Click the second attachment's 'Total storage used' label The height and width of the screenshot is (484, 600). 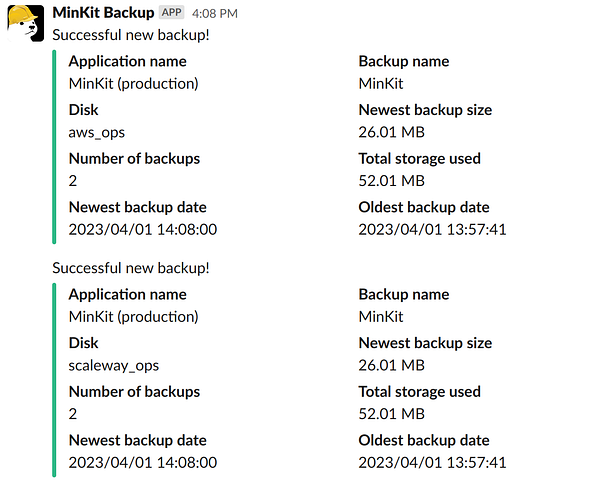(419, 392)
